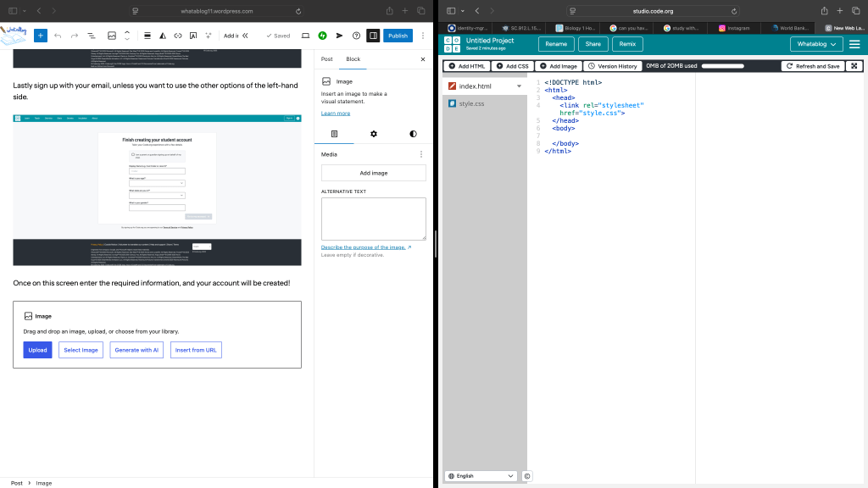Image resolution: width=868 pixels, height=488 pixels.
Task: Click the Jetpack green lightning icon
Action: coord(323,36)
